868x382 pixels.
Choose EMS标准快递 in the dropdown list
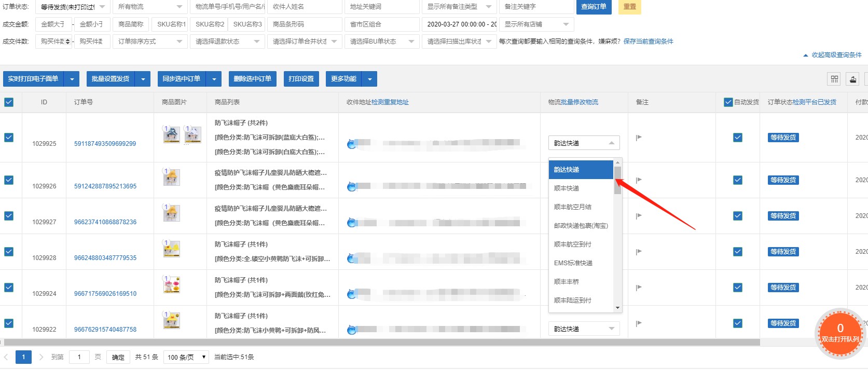pos(573,263)
